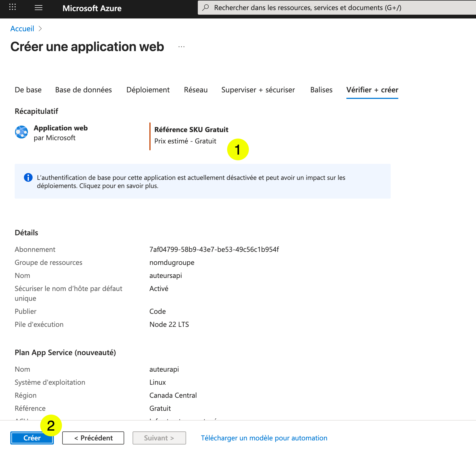476x451 pixels.
Task: Click the Microsoft Azure logo
Action: 92,8
